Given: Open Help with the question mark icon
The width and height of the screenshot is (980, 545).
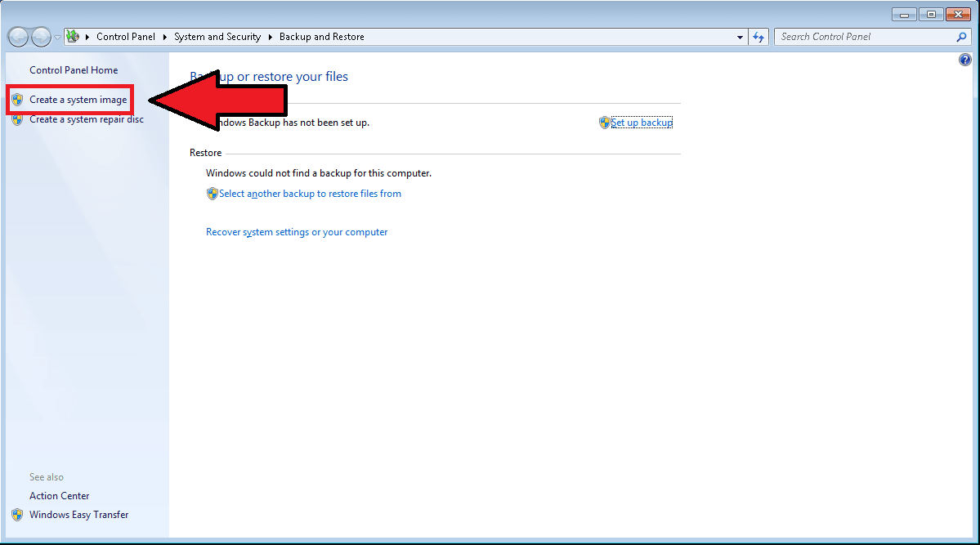Looking at the screenshot, I should tap(965, 60).
